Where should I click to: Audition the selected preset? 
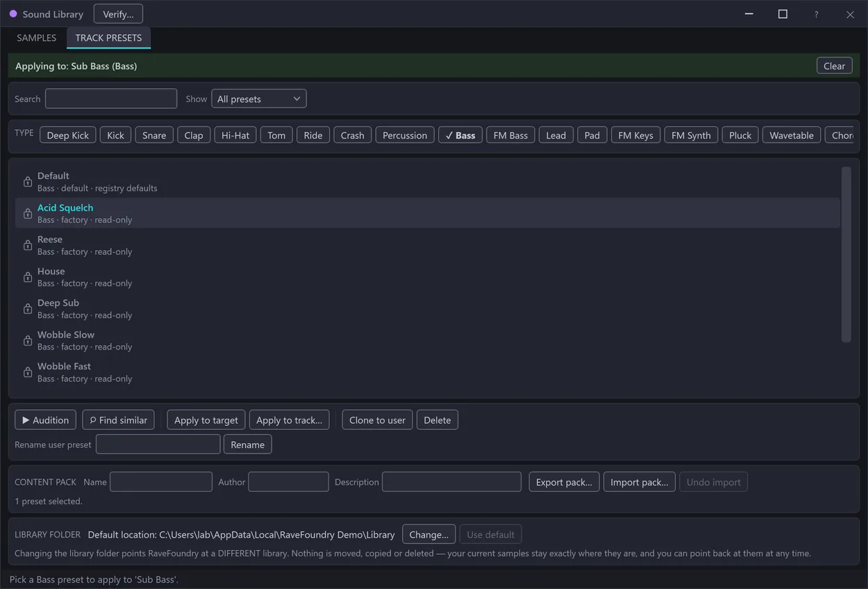(45, 420)
